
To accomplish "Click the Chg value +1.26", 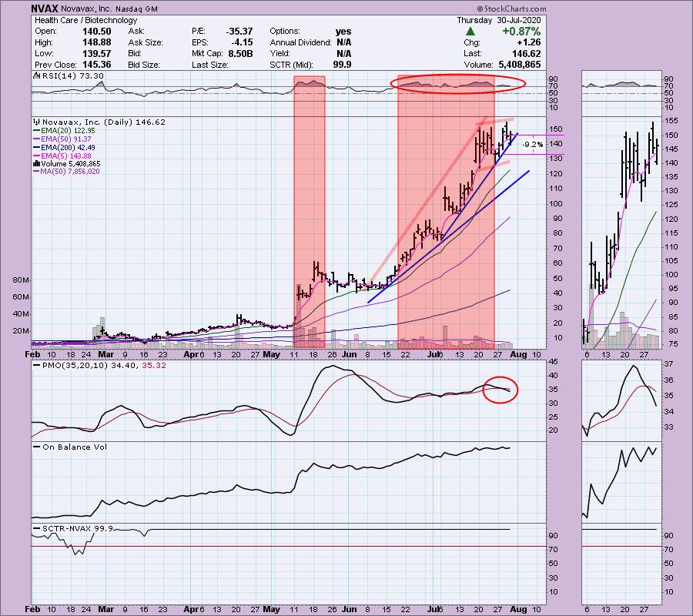I will 528,42.
